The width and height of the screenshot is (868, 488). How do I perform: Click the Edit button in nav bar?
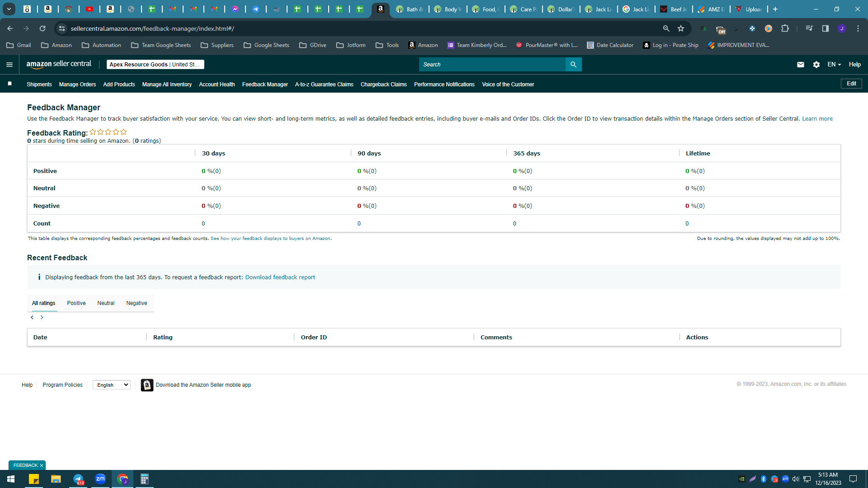click(x=851, y=84)
